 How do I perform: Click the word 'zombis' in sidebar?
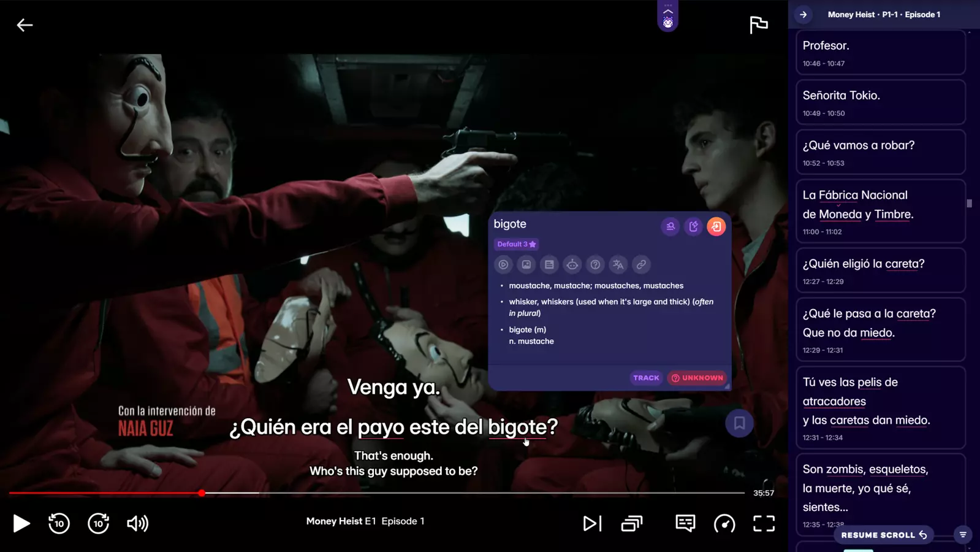pyautogui.click(x=845, y=469)
